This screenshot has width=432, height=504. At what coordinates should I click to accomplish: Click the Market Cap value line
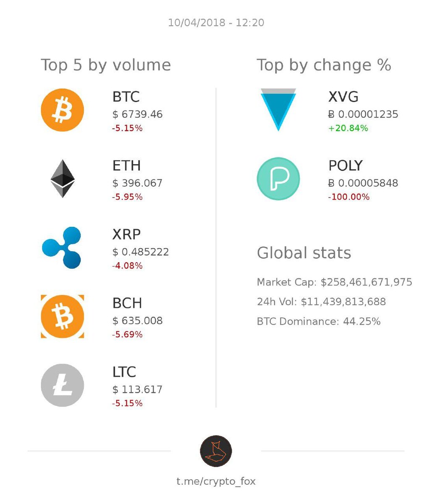pos(335,282)
